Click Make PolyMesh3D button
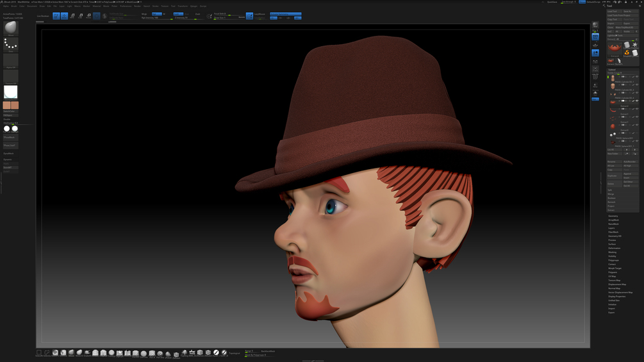 tap(626, 28)
